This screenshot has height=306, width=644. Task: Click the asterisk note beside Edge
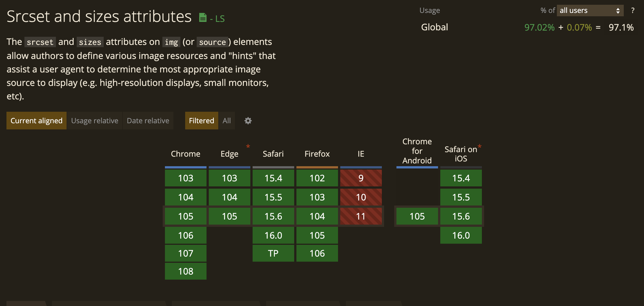[x=248, y=146]
